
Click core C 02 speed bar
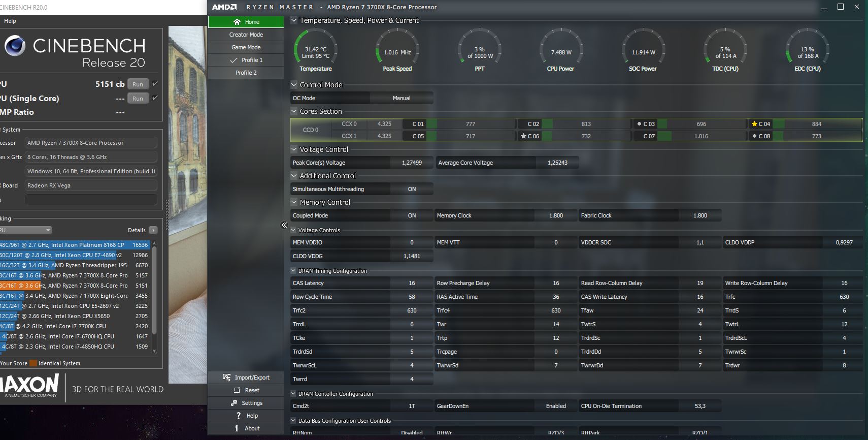586,124
